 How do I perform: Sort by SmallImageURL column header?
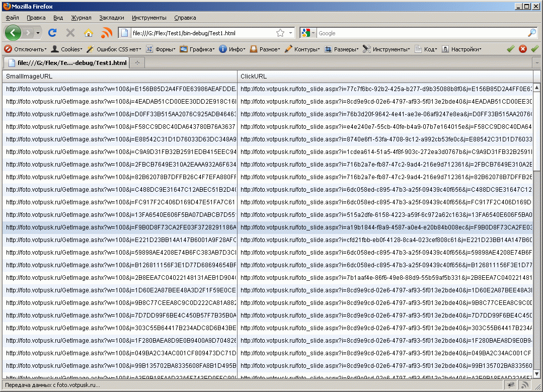pyautogui.click(x=120, y=76)
